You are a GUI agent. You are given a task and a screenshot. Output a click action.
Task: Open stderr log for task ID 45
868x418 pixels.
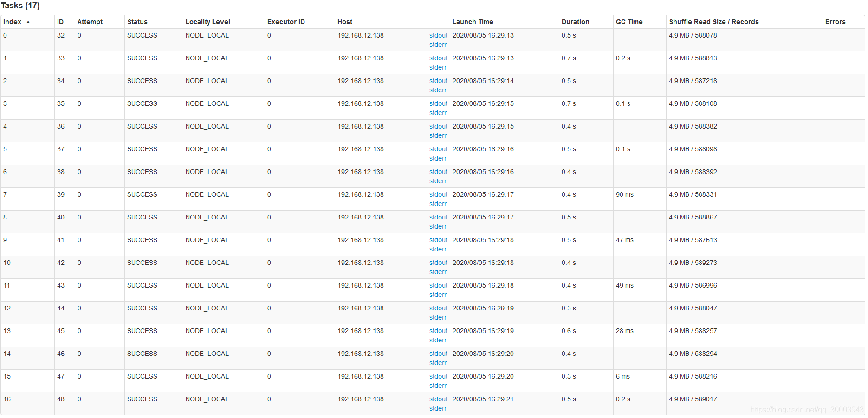tap(438, 340)
